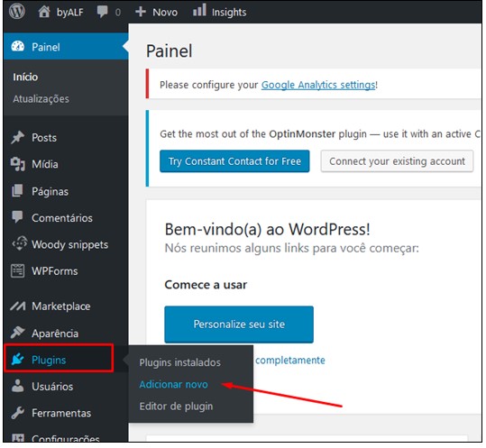
Task: Choose Plugins instalados from flyout
Action: click(x=179, y=362)
